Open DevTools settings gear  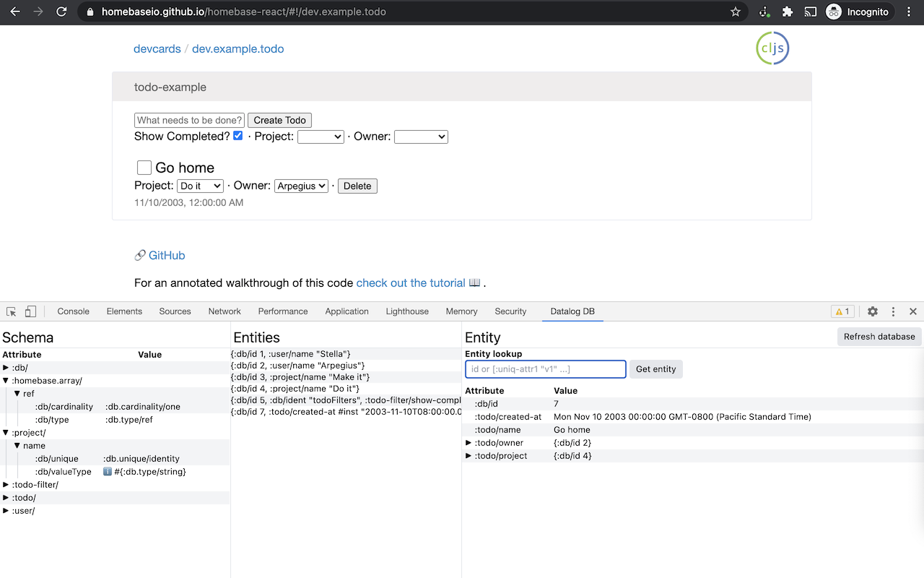click(x=873, y=311)
